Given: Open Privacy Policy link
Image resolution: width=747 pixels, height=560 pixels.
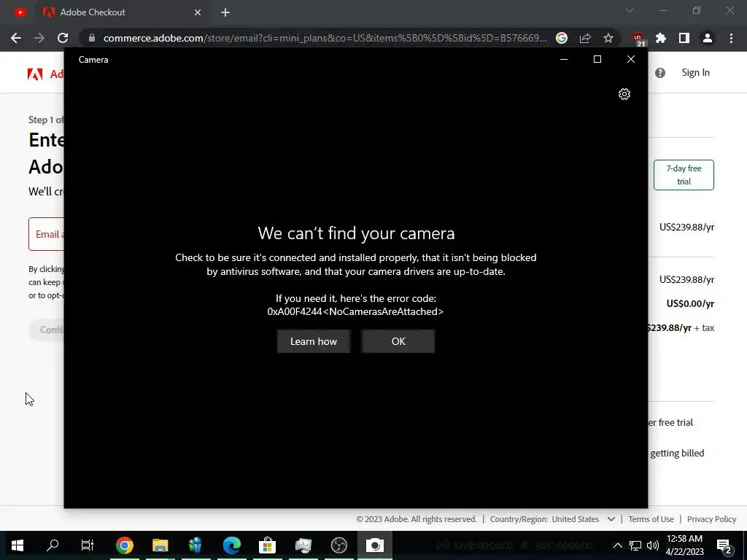Looking at the screenshot, I should coord(711,519).
